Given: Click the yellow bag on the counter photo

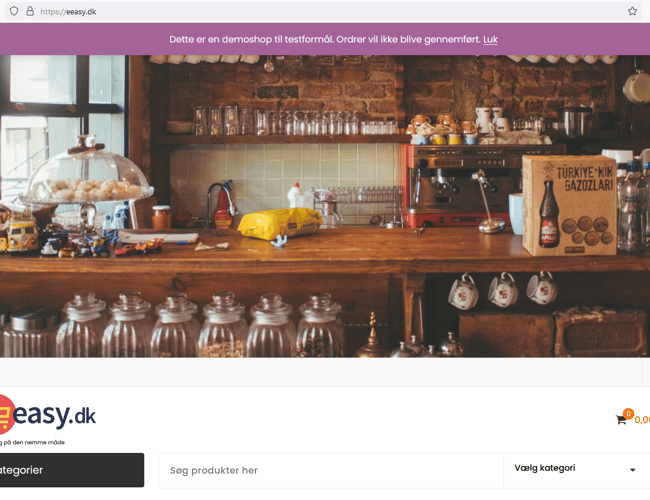Looking at the screenshot, I should coord(280,224).
